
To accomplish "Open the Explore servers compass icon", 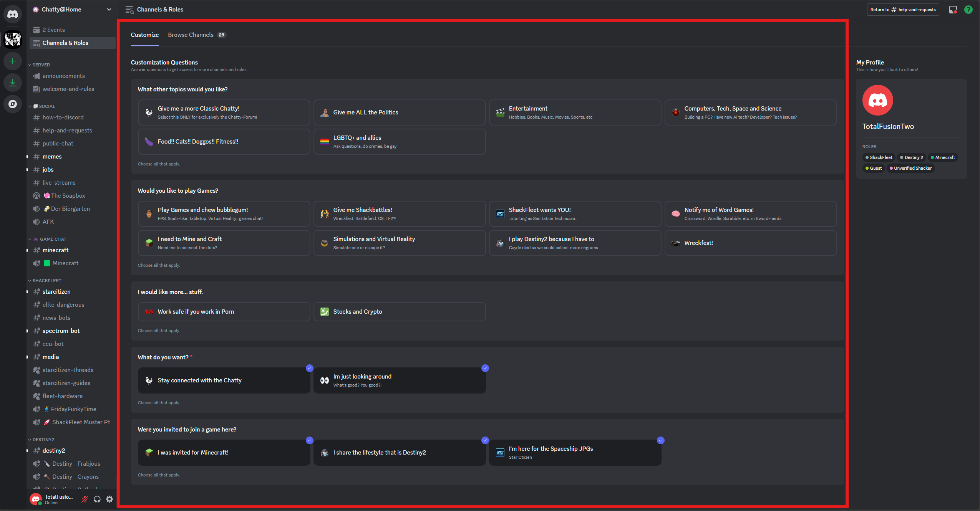I will (13, 104).
